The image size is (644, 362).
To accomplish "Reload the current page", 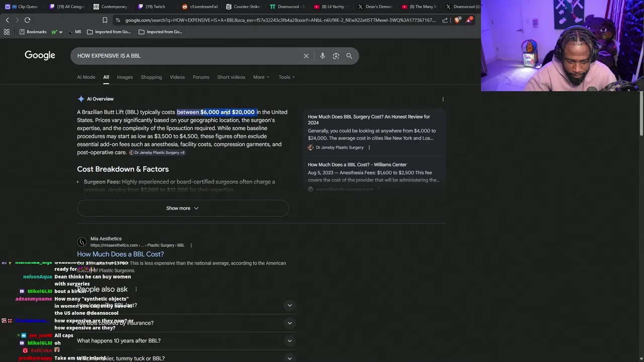I will click(27, 20).
